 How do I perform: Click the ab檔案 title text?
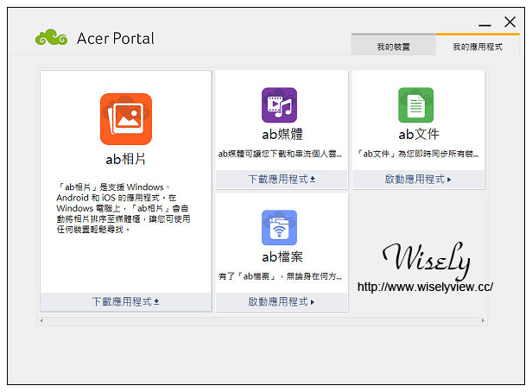pos(282,256)
